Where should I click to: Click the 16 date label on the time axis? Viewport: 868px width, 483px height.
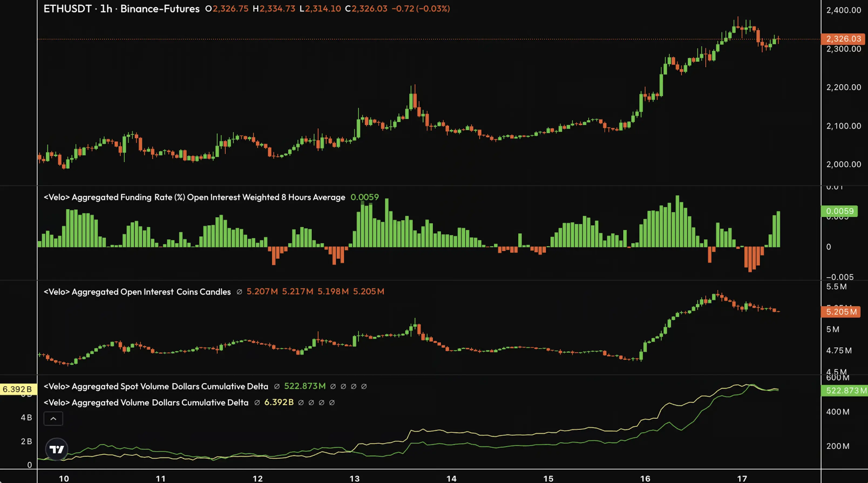click(x=646, y=478)
